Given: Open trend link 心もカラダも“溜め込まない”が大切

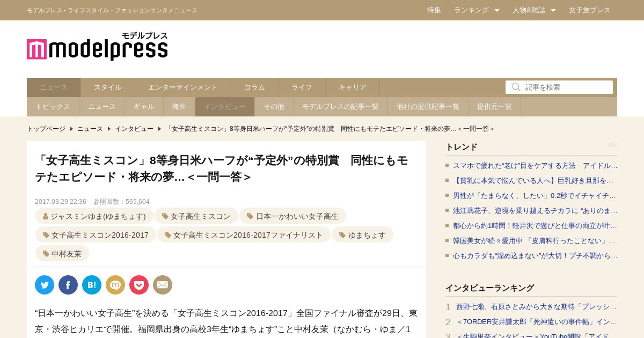Looking at the screenshot, I should click(x=535, y=256).
